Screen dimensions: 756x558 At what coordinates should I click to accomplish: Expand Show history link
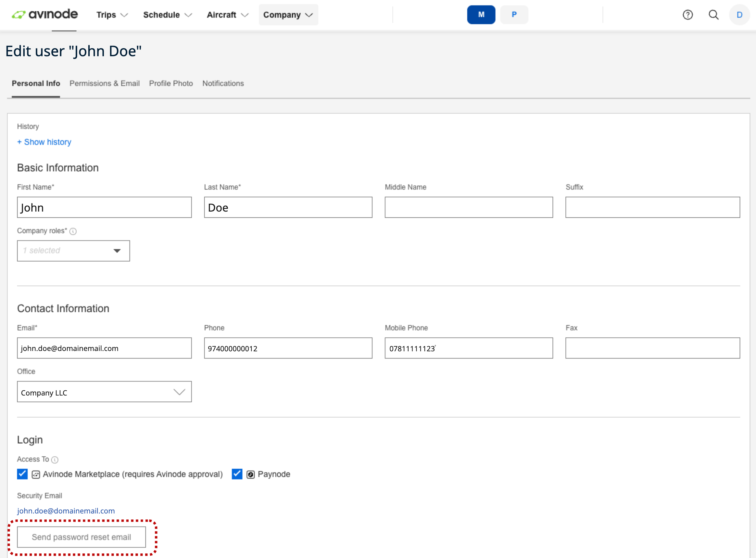[44, 142]
